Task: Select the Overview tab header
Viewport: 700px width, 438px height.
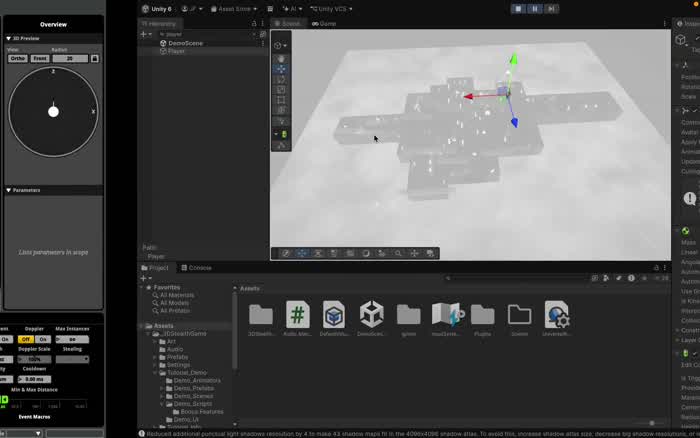Action: [53, 25]
